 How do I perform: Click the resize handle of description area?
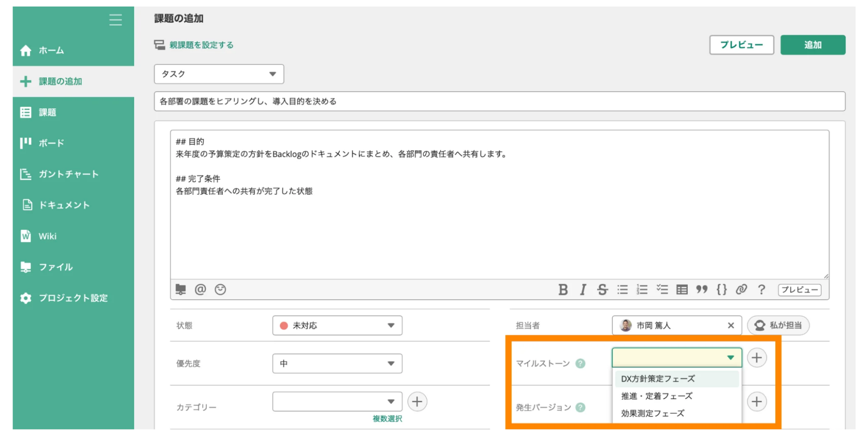(x=826, y=276)
